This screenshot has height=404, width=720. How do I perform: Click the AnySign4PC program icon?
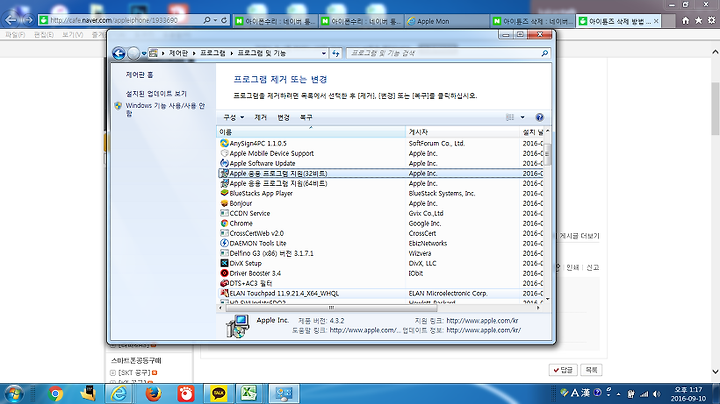pos(224,143)
